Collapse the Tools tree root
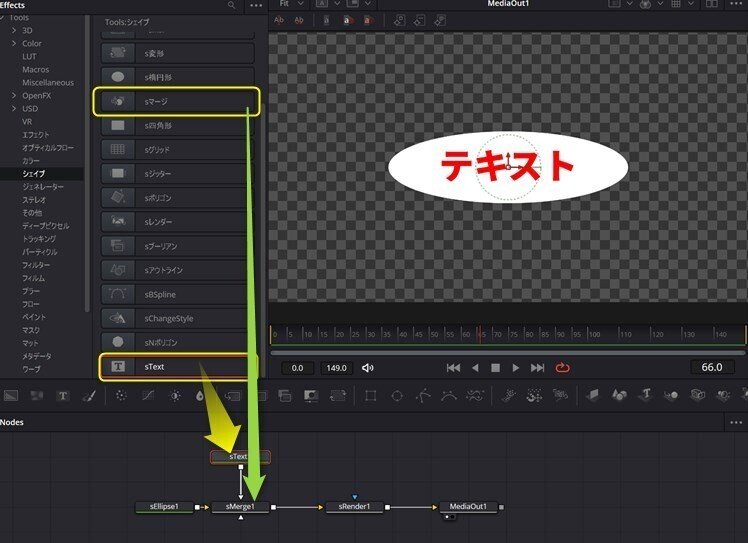This screenshot has height=543, width=748. click(x=2, y=18)
